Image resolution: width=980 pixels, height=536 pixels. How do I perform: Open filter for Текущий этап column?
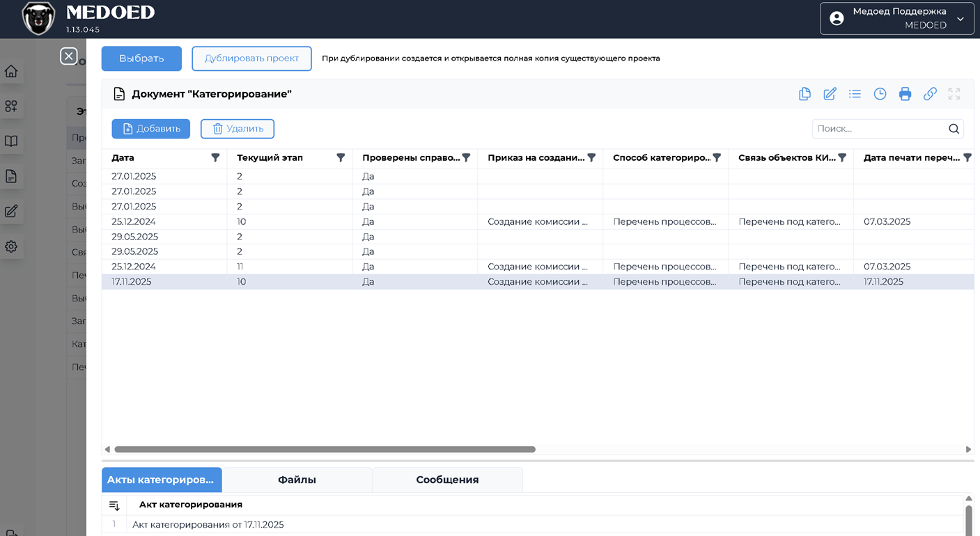(341, 158)
